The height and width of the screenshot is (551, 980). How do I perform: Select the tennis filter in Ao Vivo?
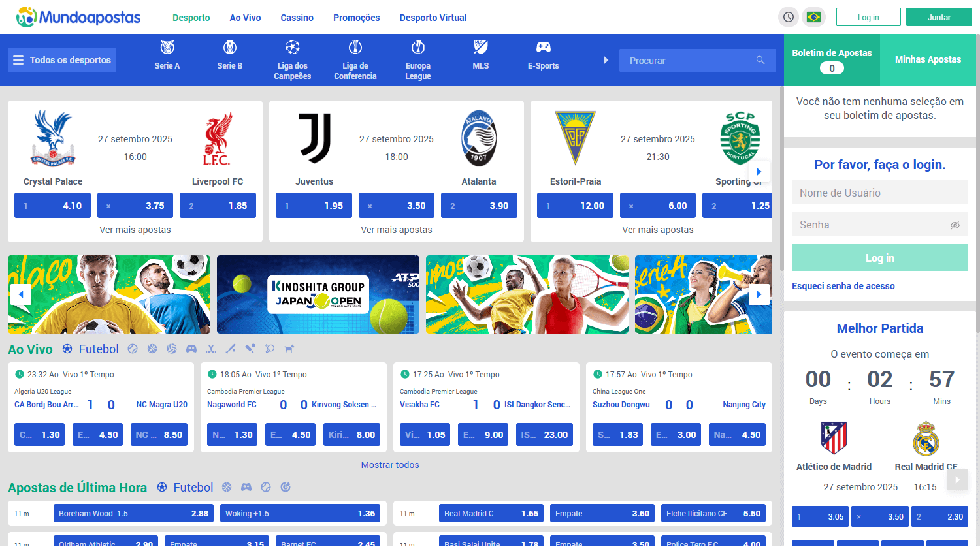pyautogui.click(x=133, y=349)
